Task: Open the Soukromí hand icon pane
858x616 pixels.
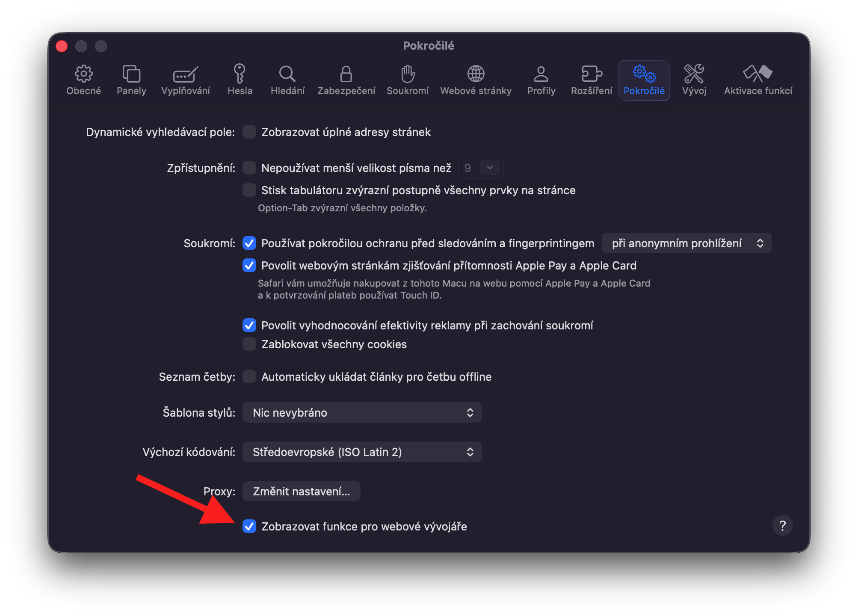Action: (x=408, y=80)
